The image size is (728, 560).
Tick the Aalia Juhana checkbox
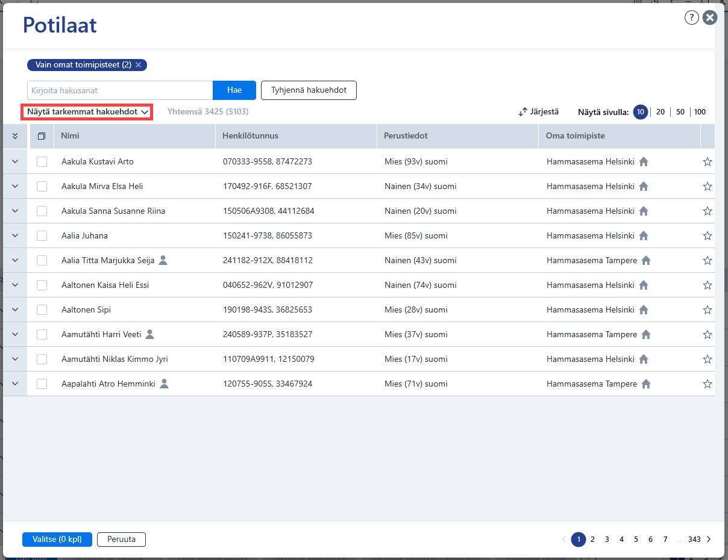(x=42, y=235)
